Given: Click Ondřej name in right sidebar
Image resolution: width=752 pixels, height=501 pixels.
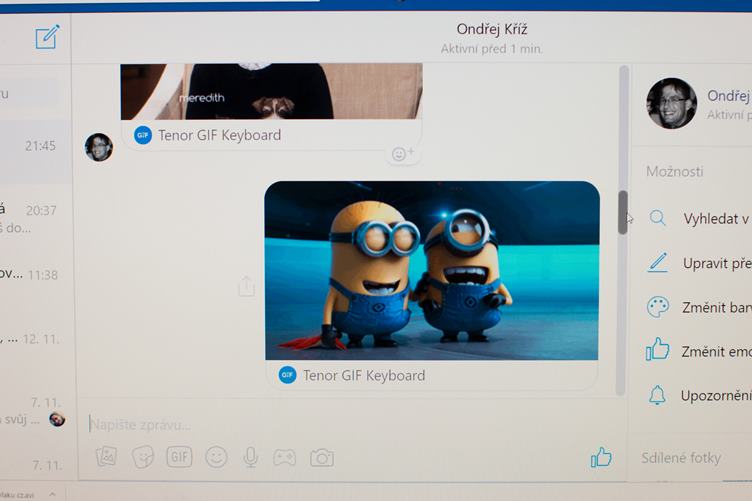Looking at the screenshot, I should click(x=728, y=96).
